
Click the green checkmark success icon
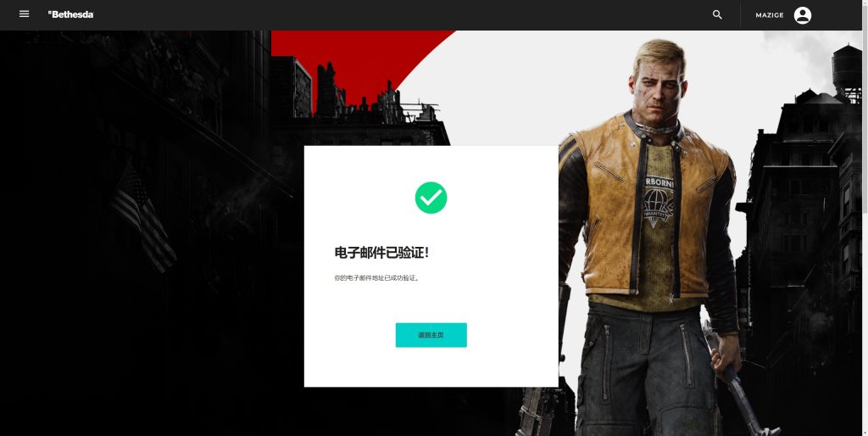[431, 198]
